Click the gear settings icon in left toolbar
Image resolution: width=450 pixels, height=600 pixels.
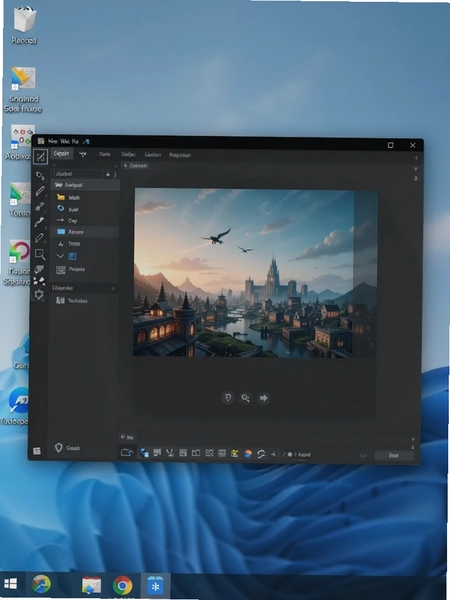click(39, 294)
